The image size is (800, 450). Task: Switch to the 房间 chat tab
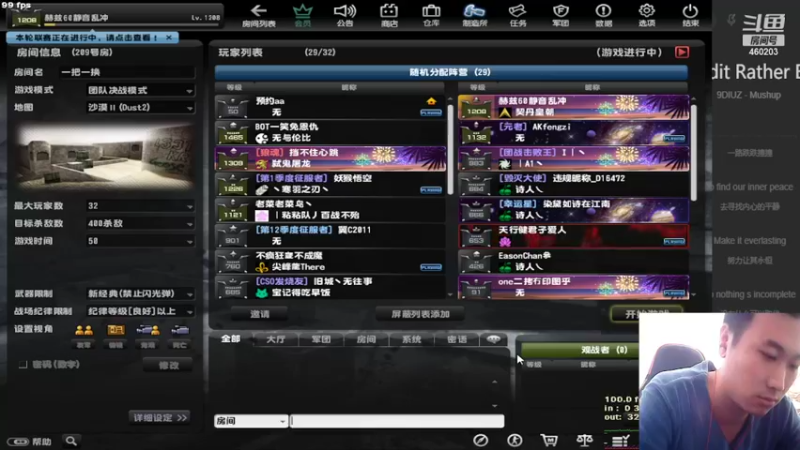[366, 339]
